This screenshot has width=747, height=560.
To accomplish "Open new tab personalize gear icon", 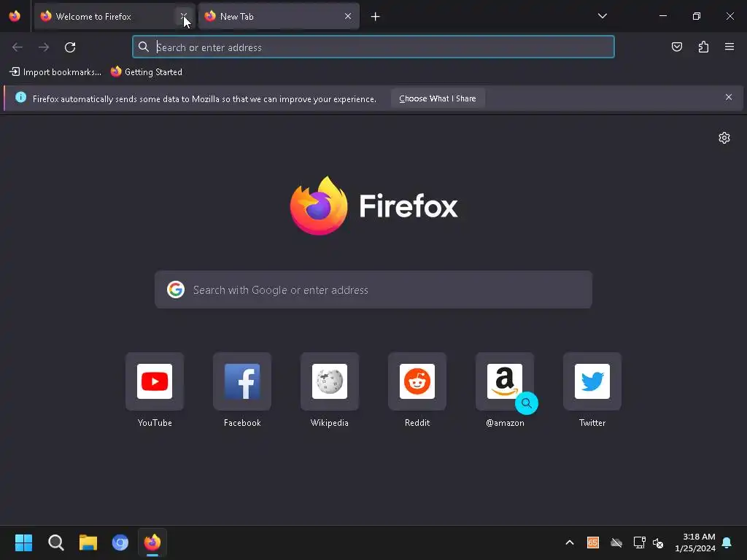I will [724, 138].
